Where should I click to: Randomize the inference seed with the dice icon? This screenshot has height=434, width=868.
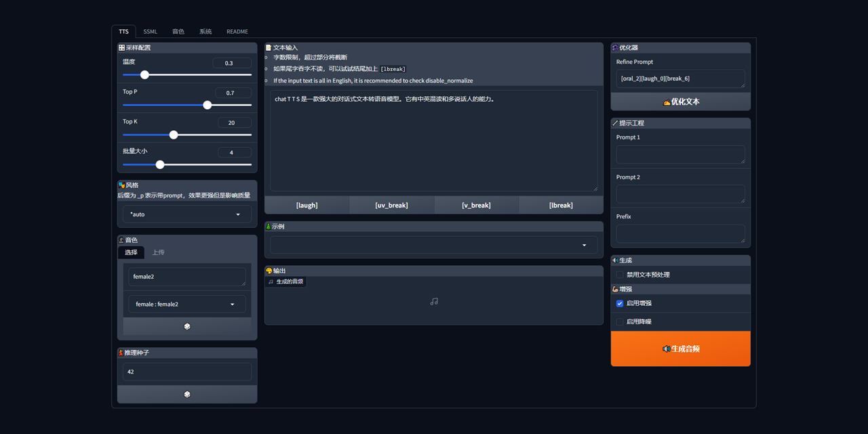point(187,394)
